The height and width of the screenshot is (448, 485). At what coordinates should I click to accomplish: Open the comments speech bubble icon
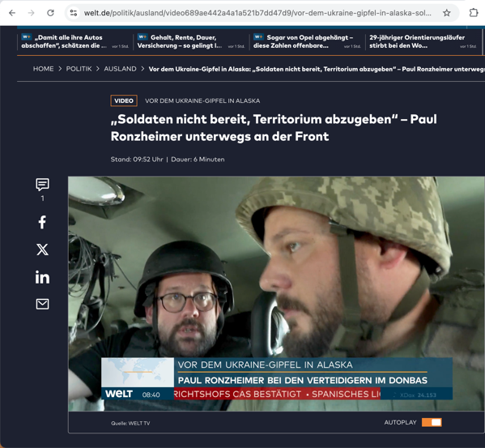tap(42, 185)
